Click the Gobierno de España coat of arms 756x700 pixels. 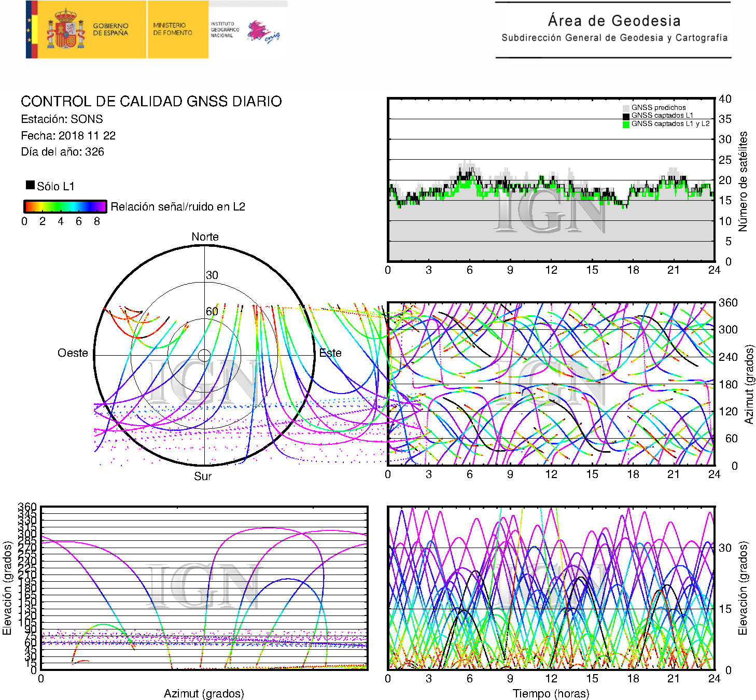[66, 30]
